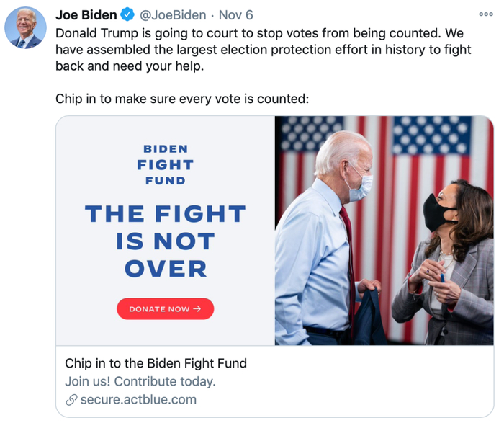Viewport: 504px width, 423px height.
Task: Click "THE FIGHT IS NOT OVER" headline
Action: [x=165, y=241]
